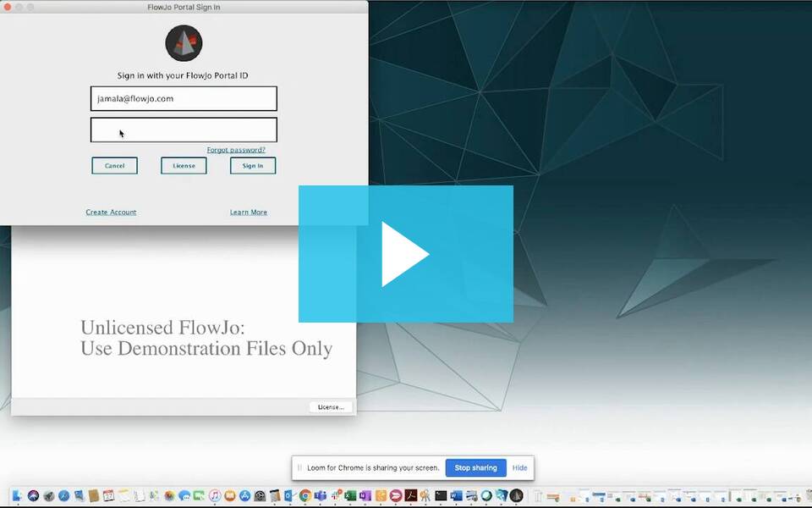Follow the Learn More link
The image size is (812, 508).
[249, 212]
